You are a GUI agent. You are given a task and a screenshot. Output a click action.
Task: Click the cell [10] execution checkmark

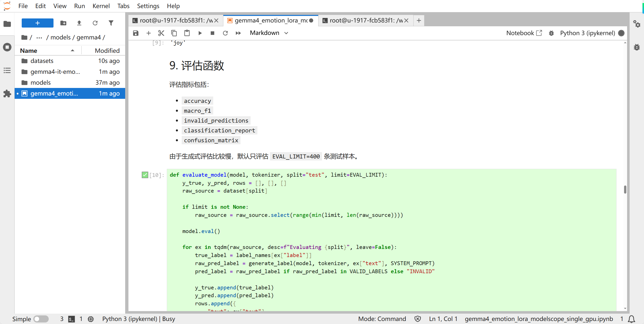[145, 175]
